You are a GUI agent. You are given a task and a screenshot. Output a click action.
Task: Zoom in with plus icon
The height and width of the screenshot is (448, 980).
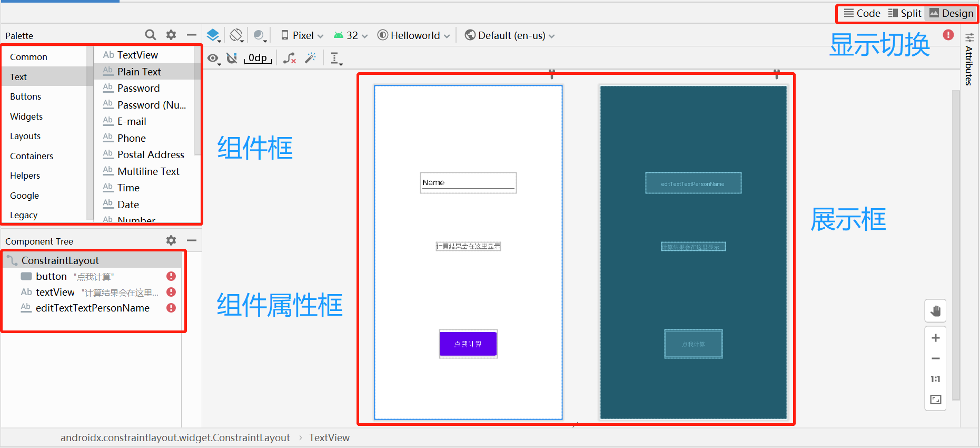[936, 338]
